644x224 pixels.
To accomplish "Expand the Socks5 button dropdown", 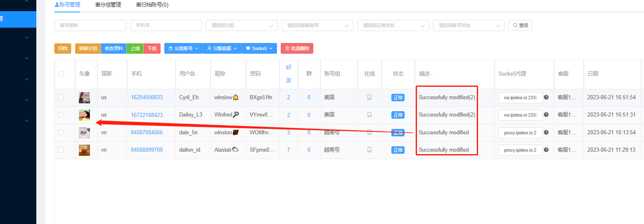I will point(259,48).
